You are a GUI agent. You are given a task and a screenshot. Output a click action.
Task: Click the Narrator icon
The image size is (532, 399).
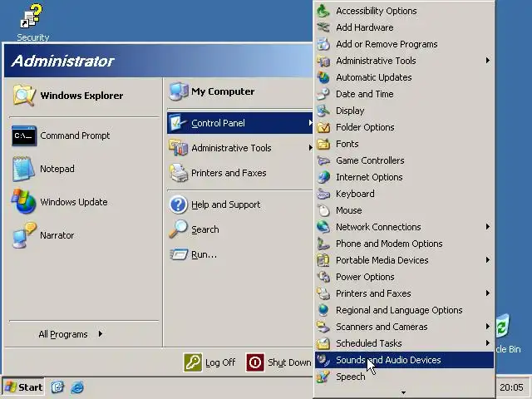click(24, 234)
